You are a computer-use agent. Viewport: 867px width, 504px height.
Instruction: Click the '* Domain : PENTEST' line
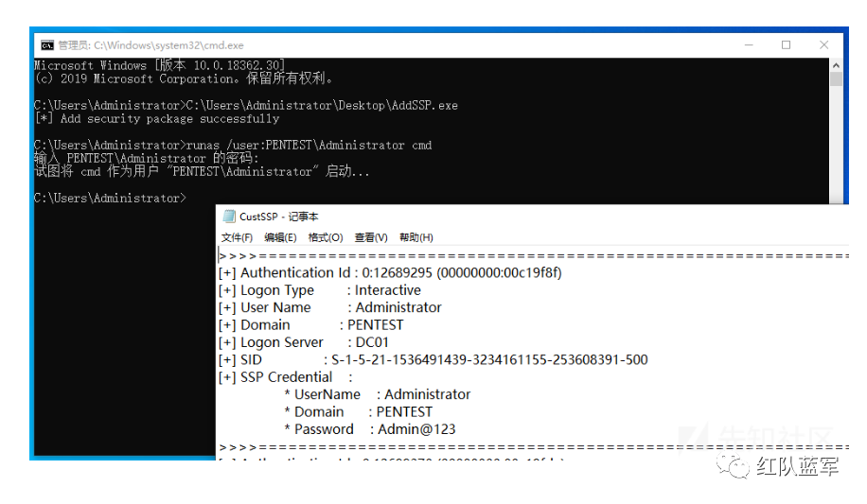click(359, 411)
